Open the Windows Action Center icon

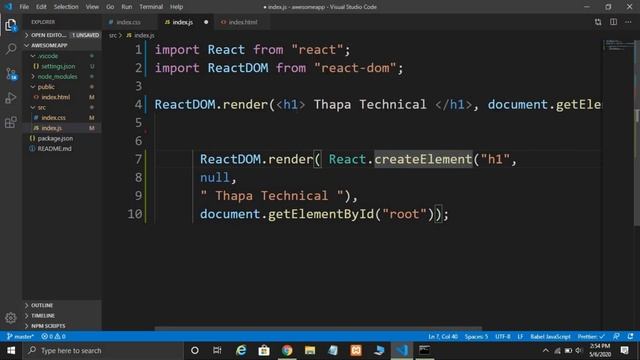point(624,351)
